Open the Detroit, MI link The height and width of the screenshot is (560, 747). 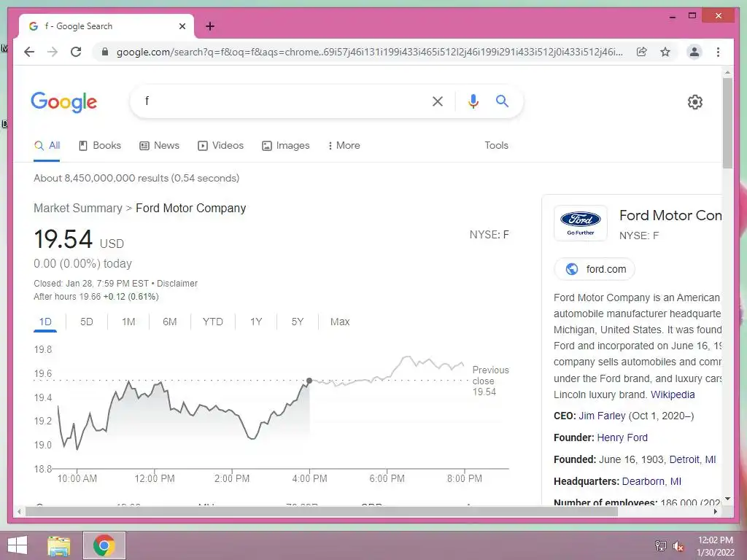click(x=693, y=459)
